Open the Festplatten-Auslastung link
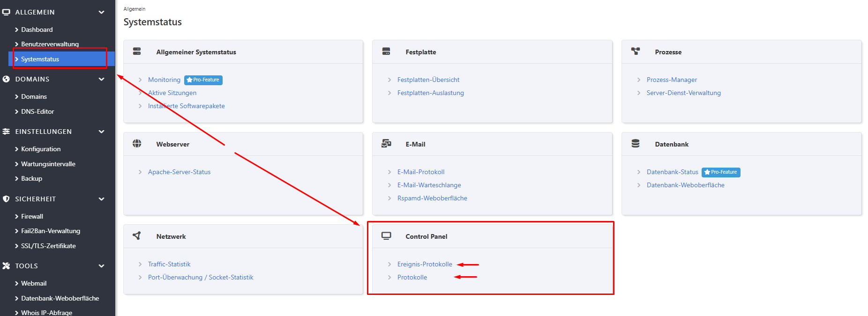Screen dimensions: 868x316 [x=430, y=93]
